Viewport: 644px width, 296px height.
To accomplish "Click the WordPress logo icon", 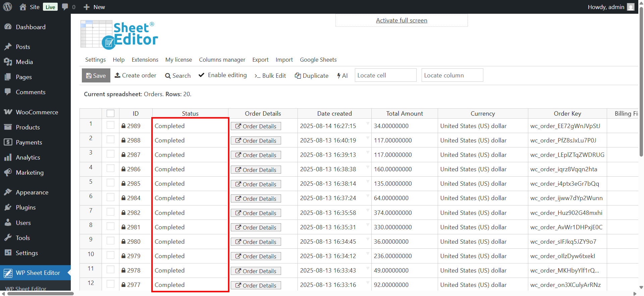I will pyautogui.click(x=7, y=7).
